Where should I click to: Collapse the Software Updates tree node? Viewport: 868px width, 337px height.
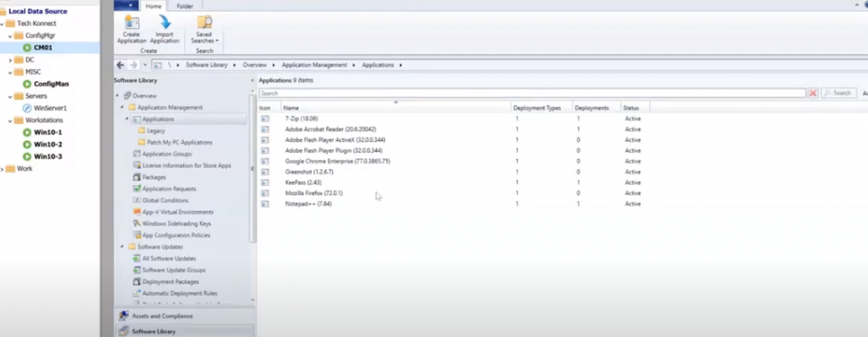click(x=122, y=247)
